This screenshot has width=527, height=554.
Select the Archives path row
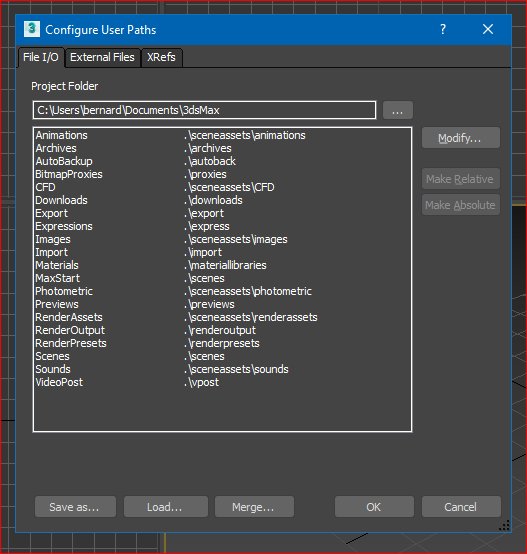(x=223, y=148)
